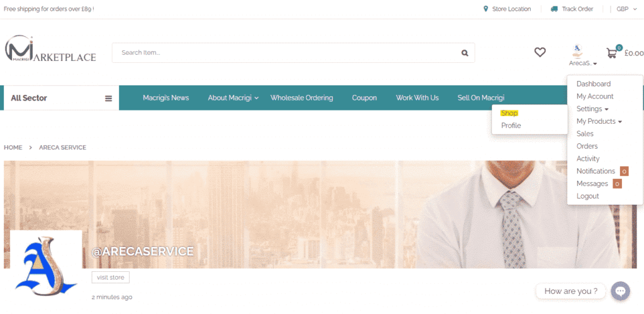Image resolution: width=644 pixels, height=314 pixels.
Task: Click the free shipping notice text
Action: [x=49, y=9]
